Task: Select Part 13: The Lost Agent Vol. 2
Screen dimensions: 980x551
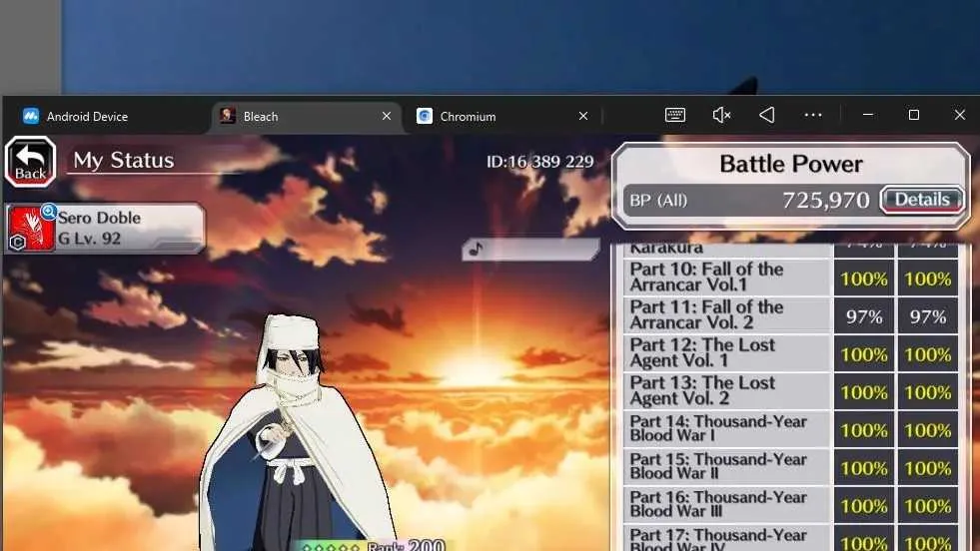Action: click(x=727, y=391)
